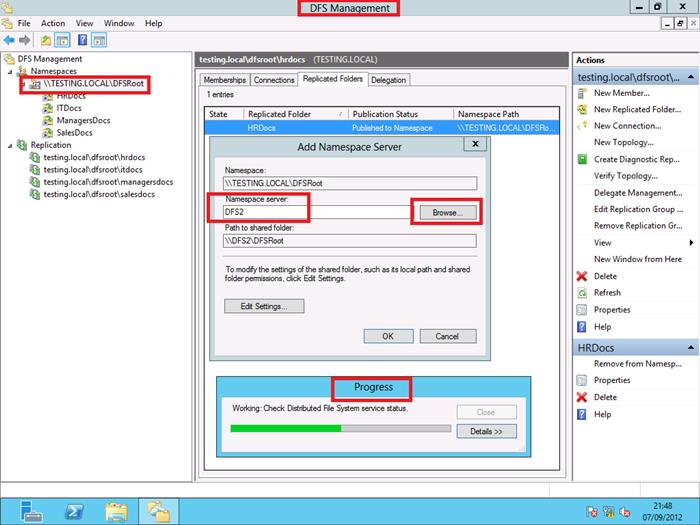
Task: Switch to the Connections tab
Action: pos(274,80)
